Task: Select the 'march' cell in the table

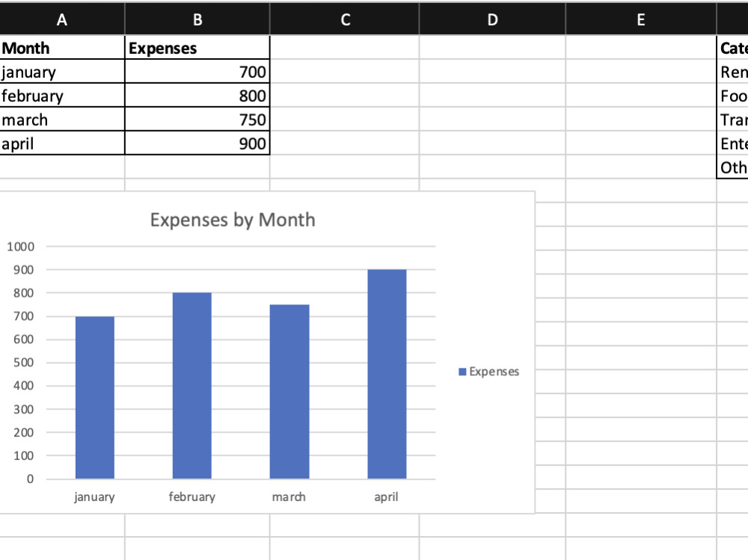Action: [62, 119]
